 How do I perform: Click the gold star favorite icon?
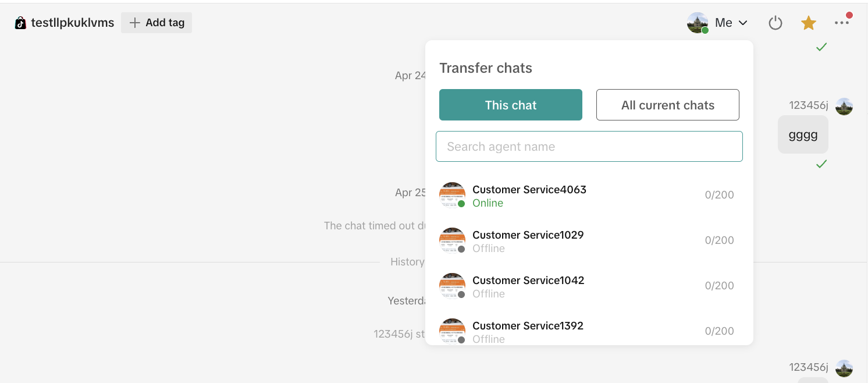click(809, 23)
